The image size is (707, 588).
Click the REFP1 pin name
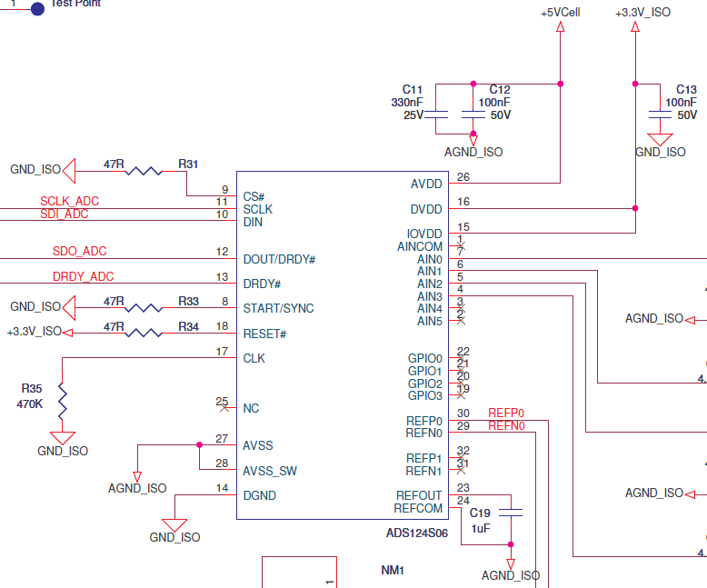pos(423,459)
